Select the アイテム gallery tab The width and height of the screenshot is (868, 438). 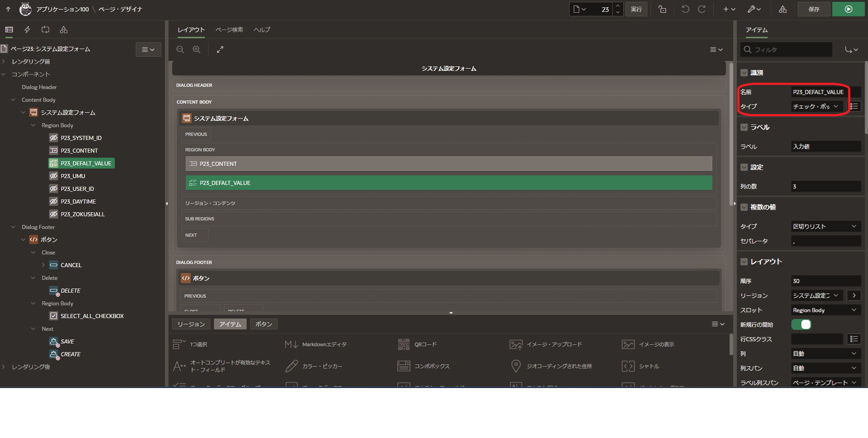pyautogui.click(x=230, y=324)
